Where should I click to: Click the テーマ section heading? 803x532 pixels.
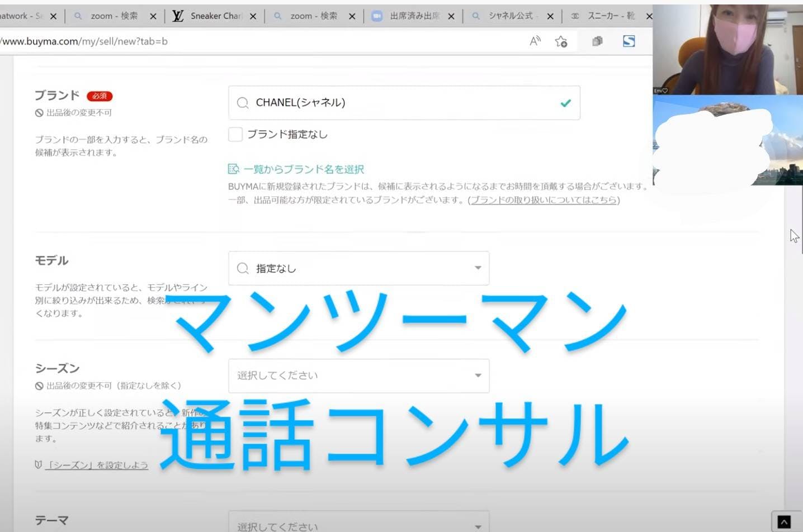[x=51, y=520]
